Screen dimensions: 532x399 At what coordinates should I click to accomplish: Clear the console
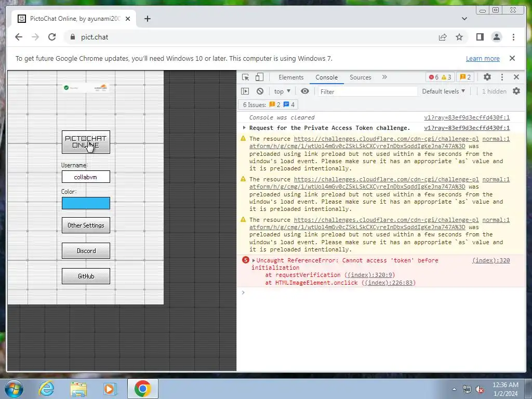coord(260,91)
